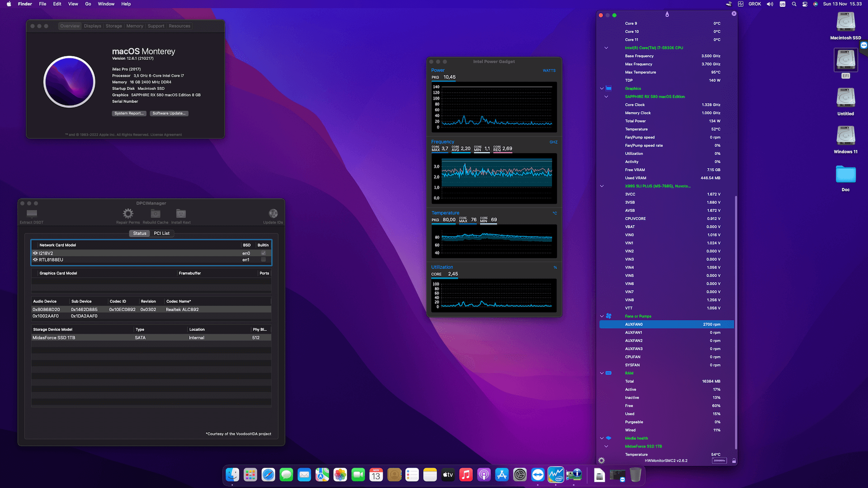Open Update IDs in DPCIManager
Screen dimensions: 868x488
(273, 214)
